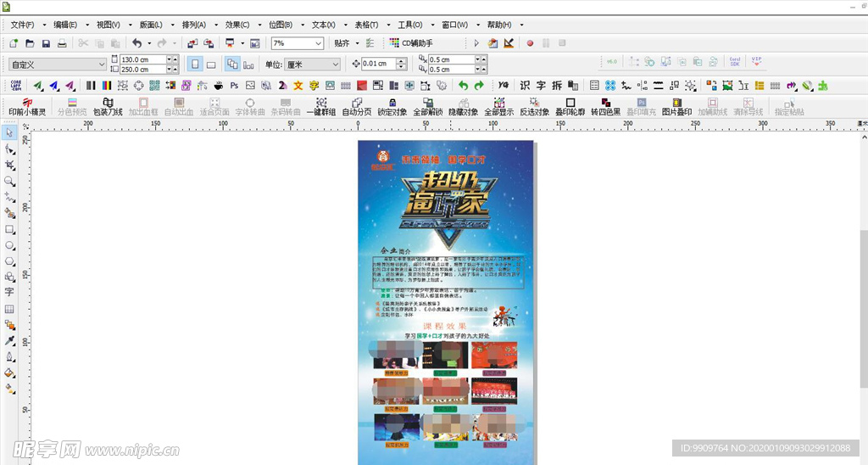Viewport: 868px width, 465px height.
Task: Click the 锁定对象 button
Action: [x=392, y=107]
